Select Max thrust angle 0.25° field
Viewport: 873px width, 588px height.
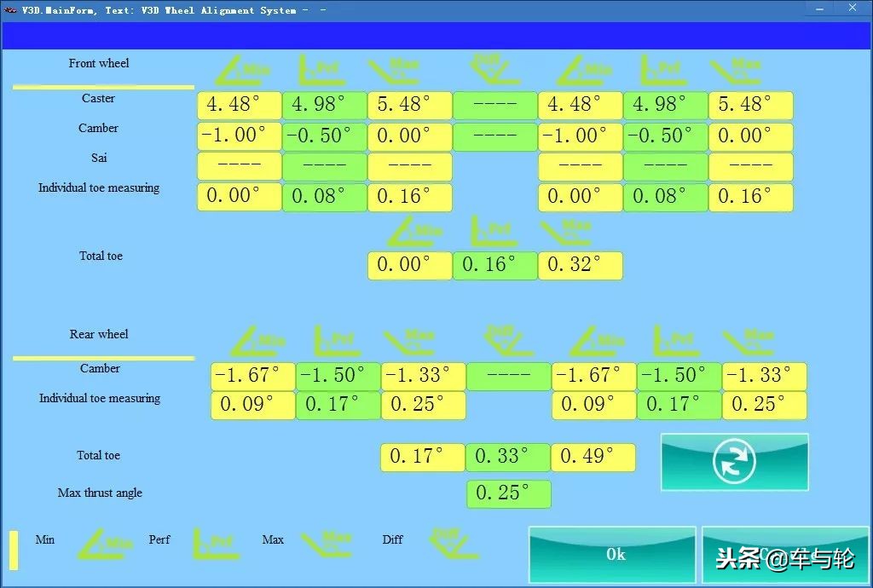click(x=508, y=494)
